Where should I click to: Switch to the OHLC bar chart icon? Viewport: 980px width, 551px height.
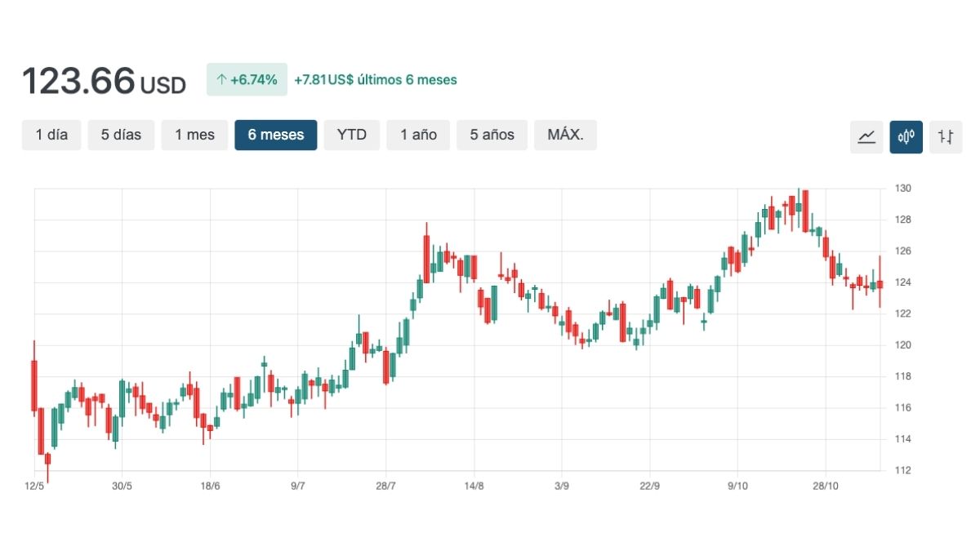pos(946,136)
